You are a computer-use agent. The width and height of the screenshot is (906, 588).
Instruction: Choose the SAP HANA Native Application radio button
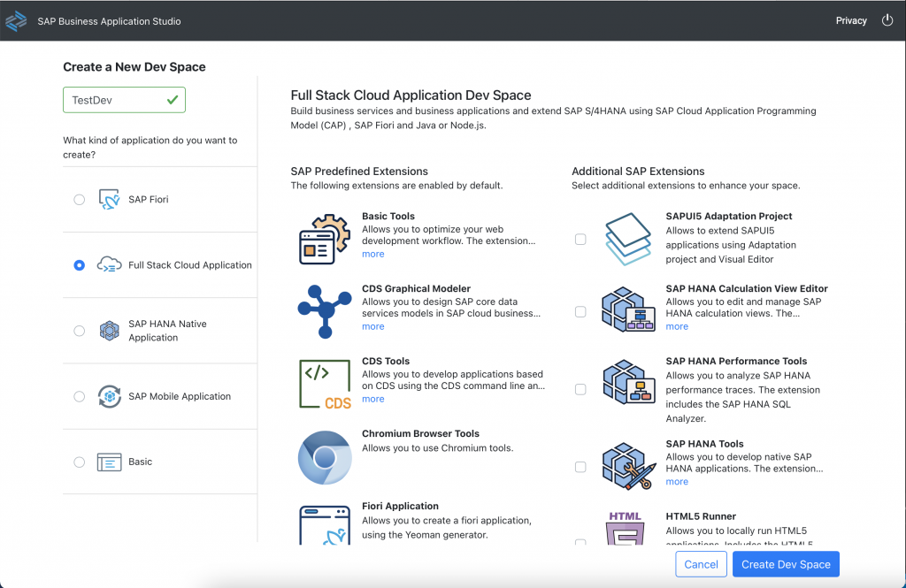coord(79,331)
